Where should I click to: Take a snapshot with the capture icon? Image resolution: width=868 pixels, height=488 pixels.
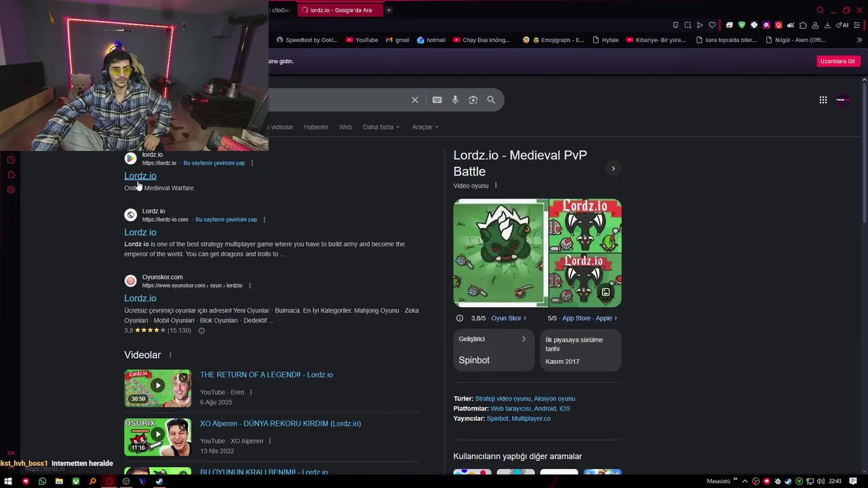point(688,25)
